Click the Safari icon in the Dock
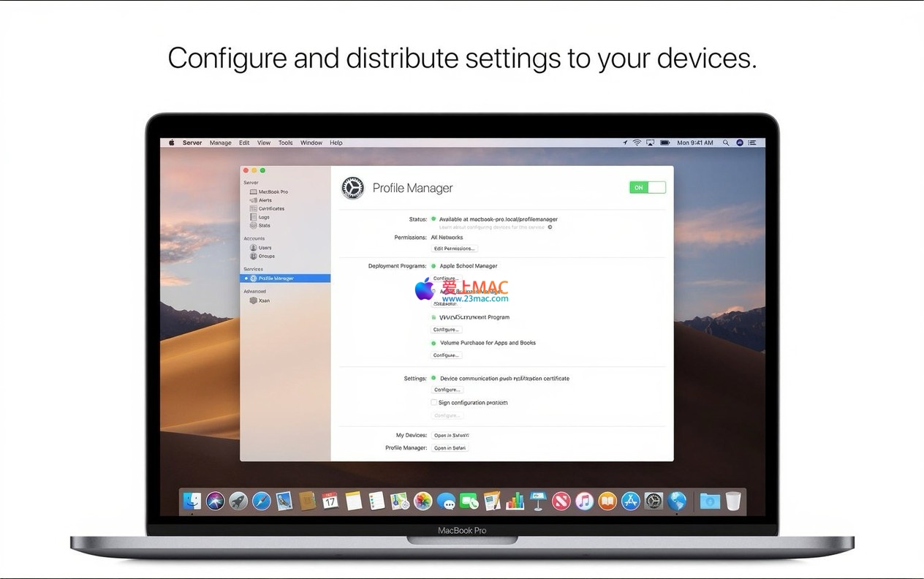 click(x=261, y=501)
